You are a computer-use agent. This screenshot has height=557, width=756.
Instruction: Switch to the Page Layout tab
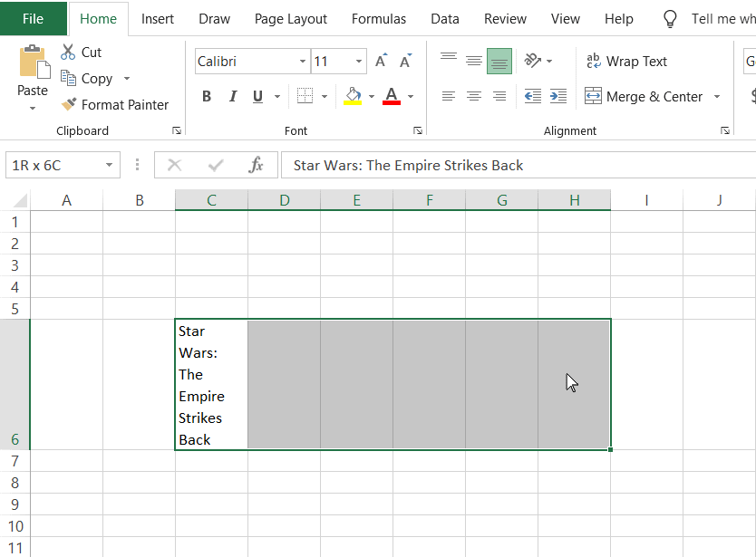point(291,19)
